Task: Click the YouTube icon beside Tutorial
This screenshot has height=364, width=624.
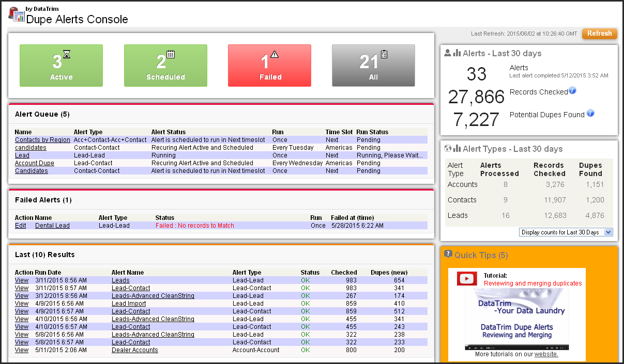Action: coord(467,279)
